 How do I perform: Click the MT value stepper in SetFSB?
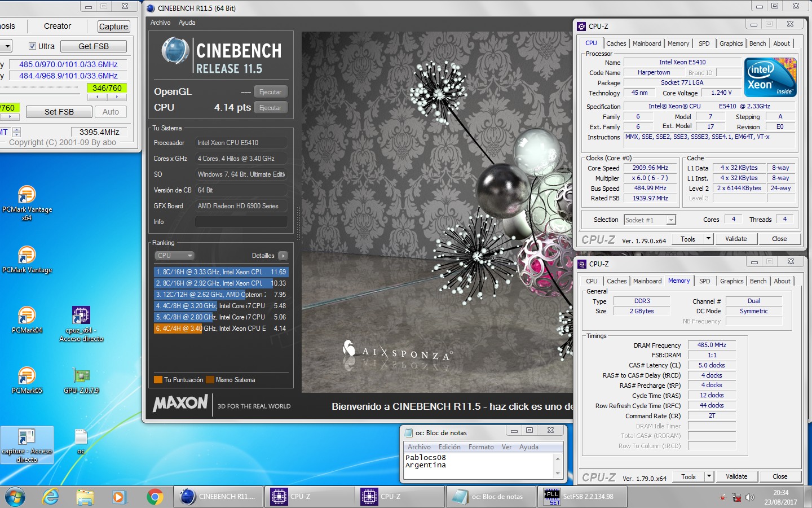point(16,132)
